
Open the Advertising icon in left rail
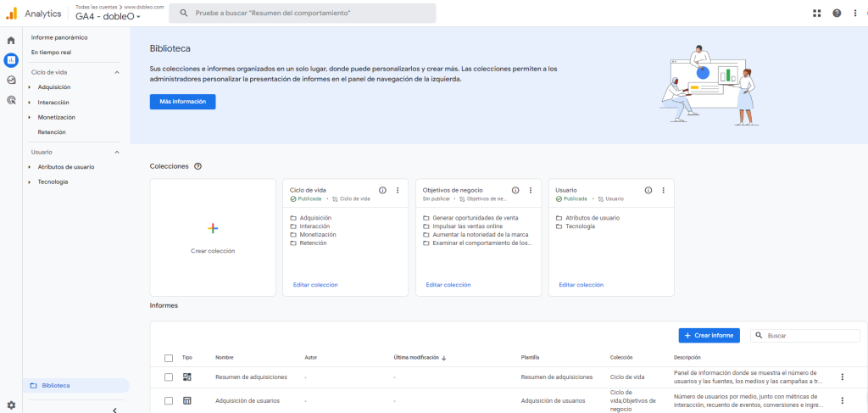pyautogui.click(x=11, y=100)
